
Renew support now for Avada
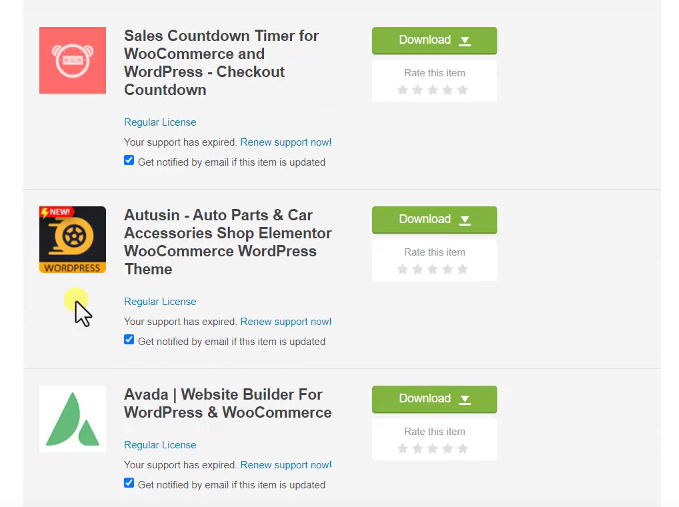(286, 465)
